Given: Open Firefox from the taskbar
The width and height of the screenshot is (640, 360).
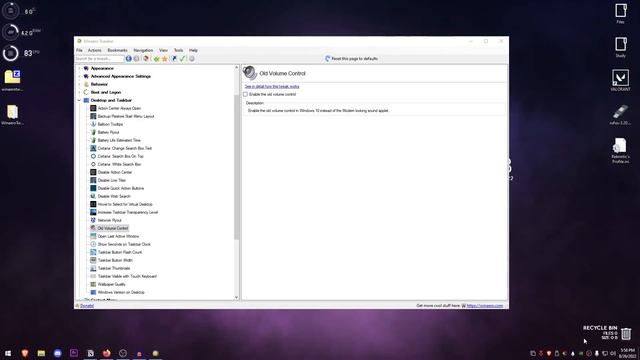Looking at the screenshot, I should point(107,353).
